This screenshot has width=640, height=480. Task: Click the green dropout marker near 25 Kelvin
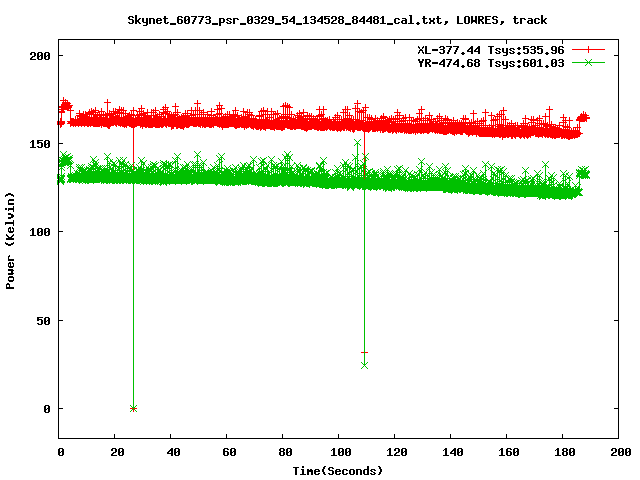click(364, 365)
